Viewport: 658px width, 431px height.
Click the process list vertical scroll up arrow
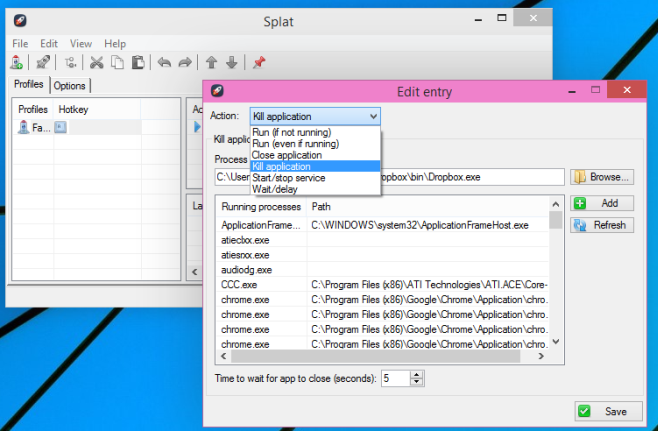tap(556, 204)
